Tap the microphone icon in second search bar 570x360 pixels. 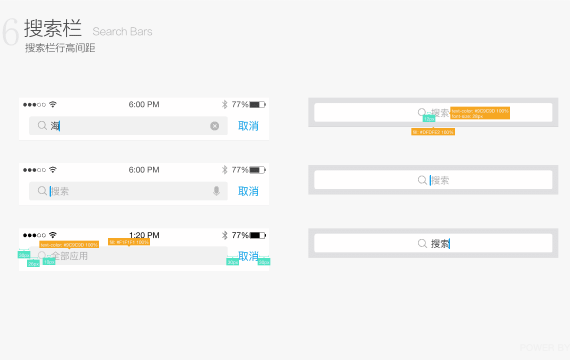point(216,191)
